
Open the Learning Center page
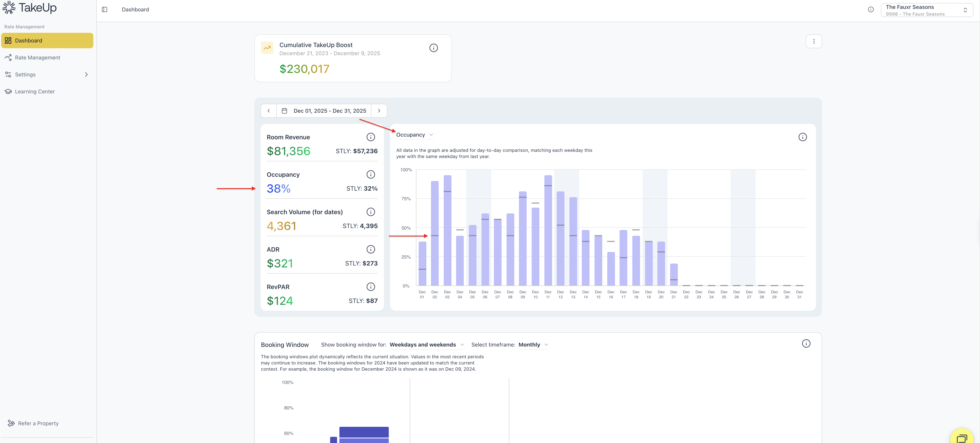pyautogui.click(x=35, y=92)
